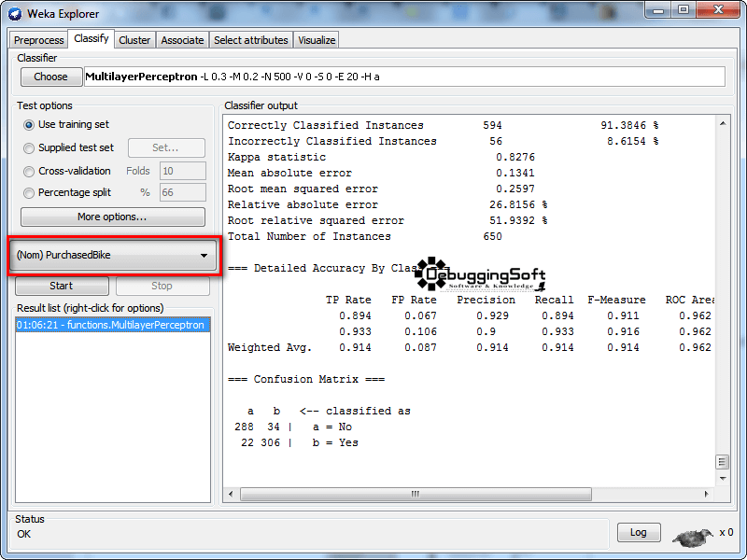Click the 'Weighted Avg.' row label
Viewport: 747px width, 560px height.
[269, 347]
